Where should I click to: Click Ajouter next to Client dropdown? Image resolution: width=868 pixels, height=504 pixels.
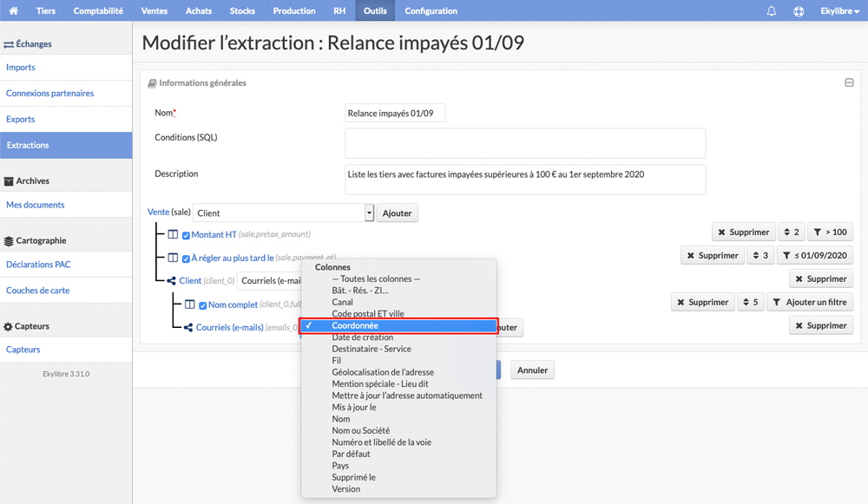397,213
